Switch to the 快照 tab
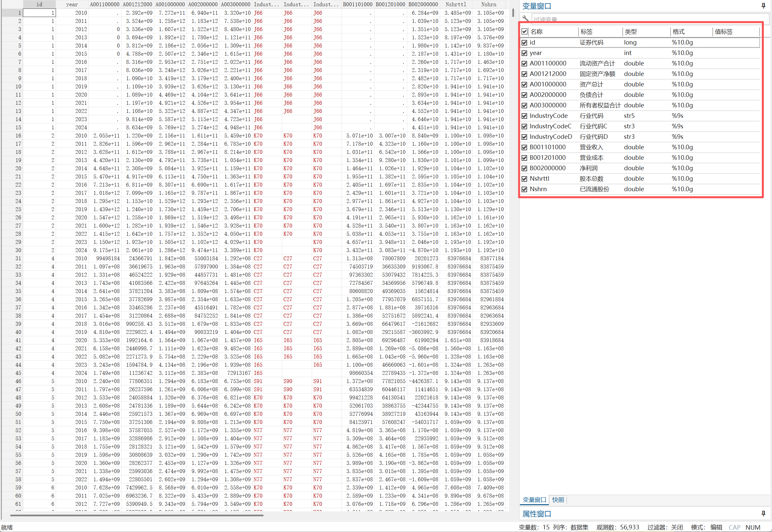 tap(558, 500)
